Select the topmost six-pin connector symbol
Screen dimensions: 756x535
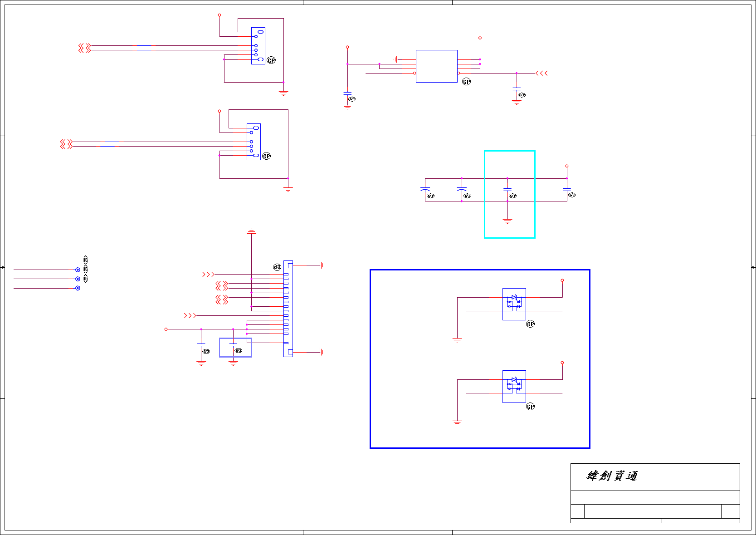coord(258,46)
